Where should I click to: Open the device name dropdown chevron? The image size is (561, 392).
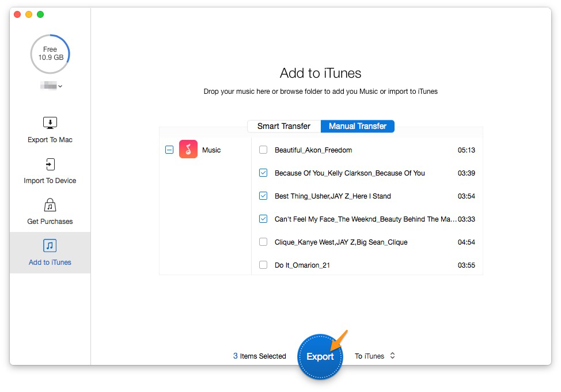point(60,86)
